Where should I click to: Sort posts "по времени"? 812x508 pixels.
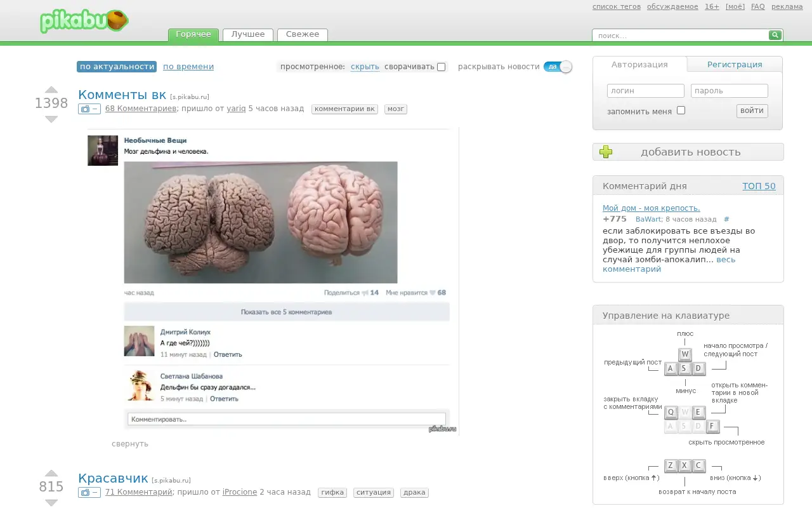tap(188, 67)
